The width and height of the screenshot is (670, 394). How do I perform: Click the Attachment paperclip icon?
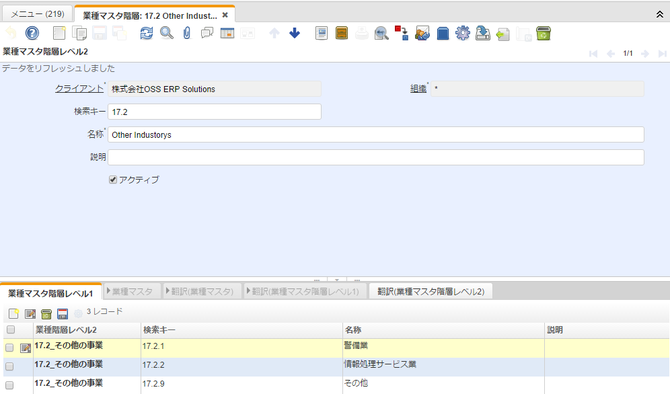(187, 33)
